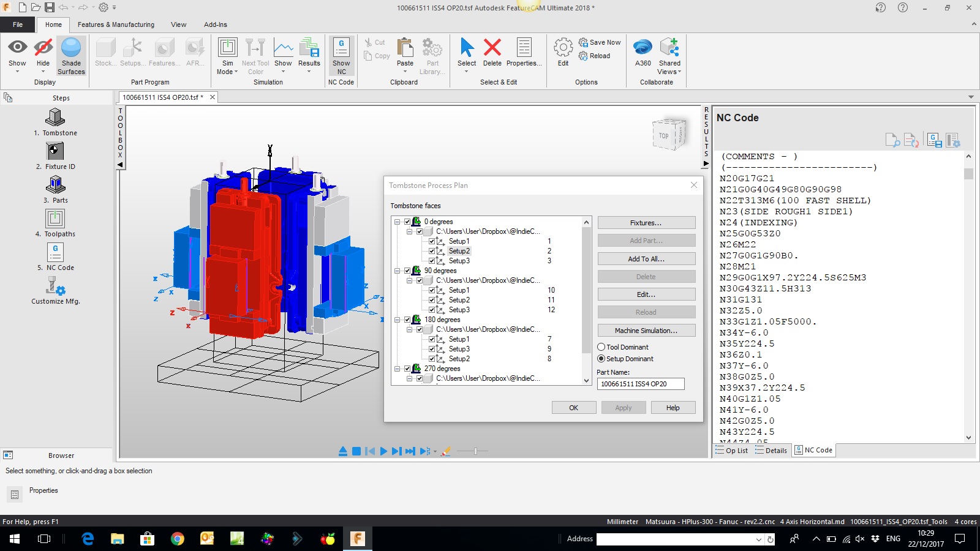Play the simulation
This screenshot has height=551, width=980.
(x=383, y=451)
